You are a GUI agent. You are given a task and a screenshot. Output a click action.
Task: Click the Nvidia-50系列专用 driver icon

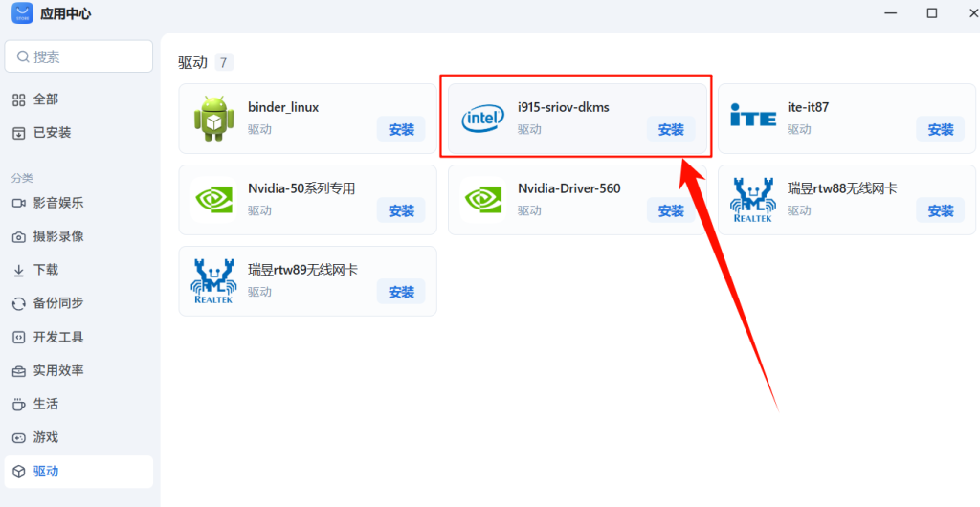click(x=213, y=200)
